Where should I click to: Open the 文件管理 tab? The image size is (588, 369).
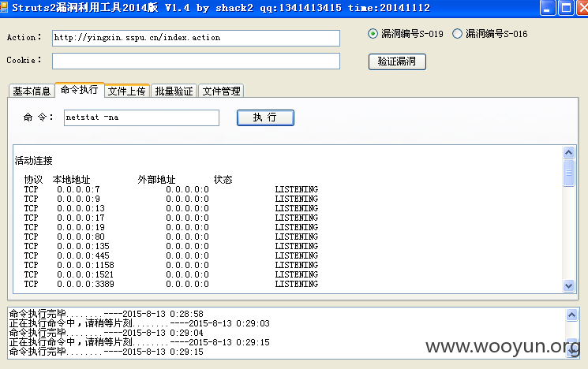click(x=221, y=91)
